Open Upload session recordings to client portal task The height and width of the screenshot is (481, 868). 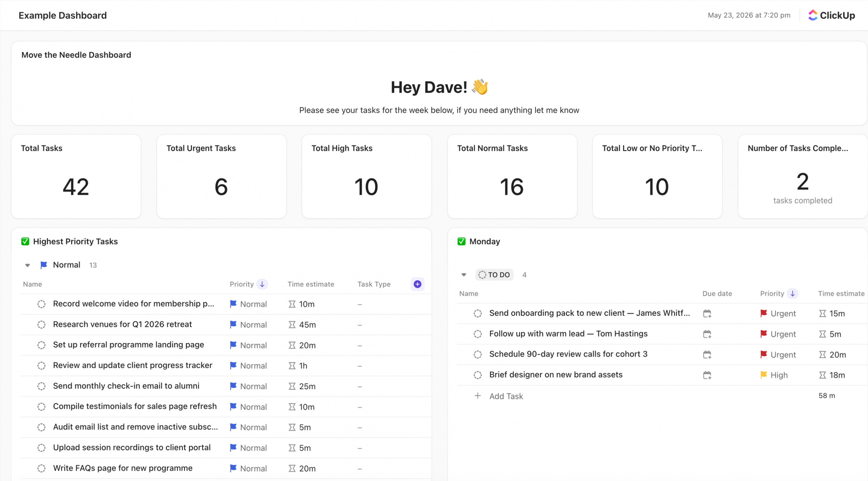click(132, 447)
